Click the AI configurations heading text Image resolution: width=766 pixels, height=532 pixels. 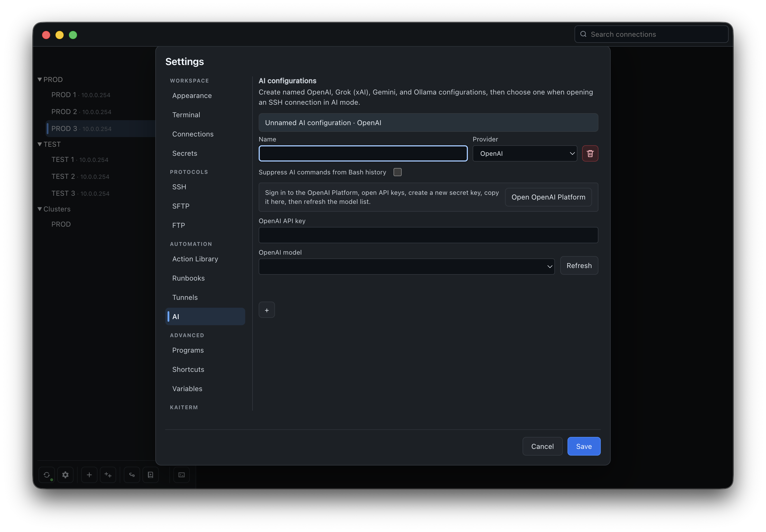(x=287, y=81)
